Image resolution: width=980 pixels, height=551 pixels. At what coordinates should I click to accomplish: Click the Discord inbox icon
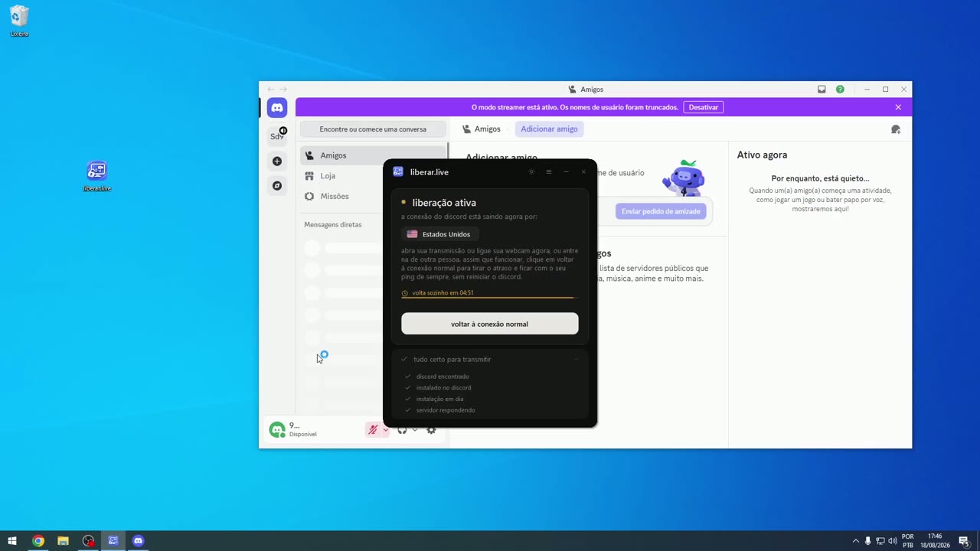coord(822,90)
